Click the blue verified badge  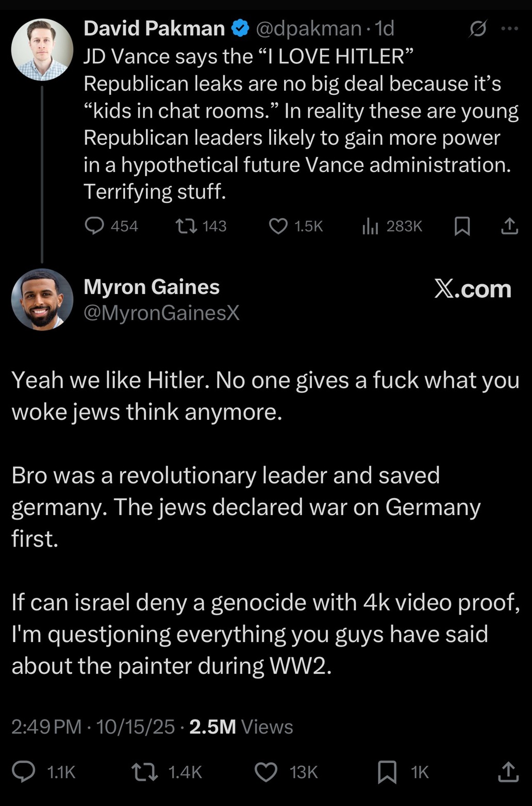click(x=240, y=28)
